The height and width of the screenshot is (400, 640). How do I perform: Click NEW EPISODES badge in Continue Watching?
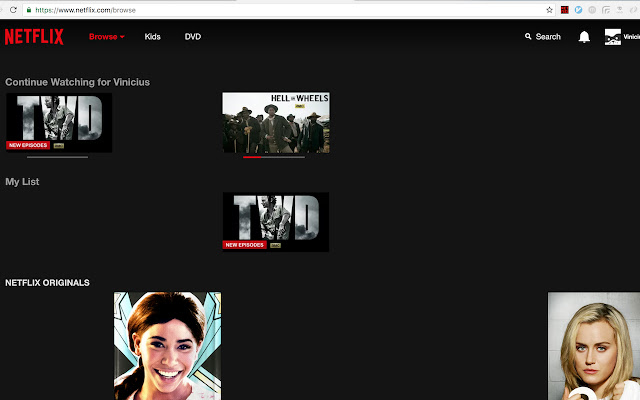pos(28,145)
